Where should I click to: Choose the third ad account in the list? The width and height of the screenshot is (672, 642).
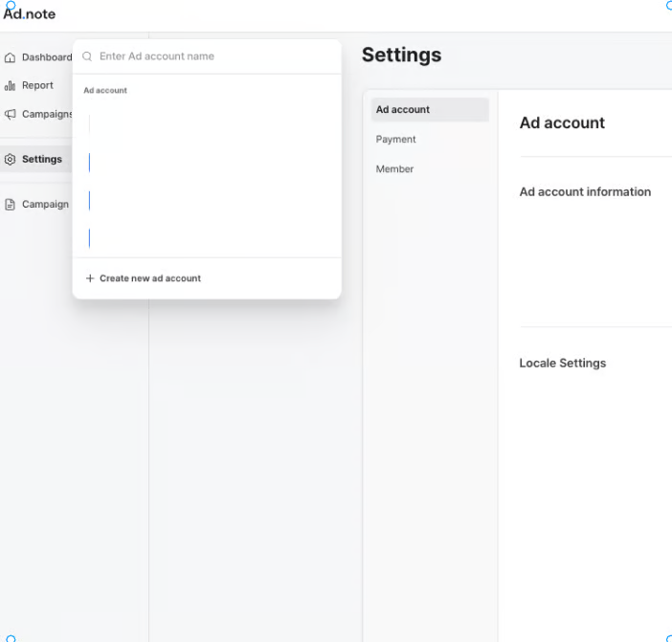coord(206,201)
